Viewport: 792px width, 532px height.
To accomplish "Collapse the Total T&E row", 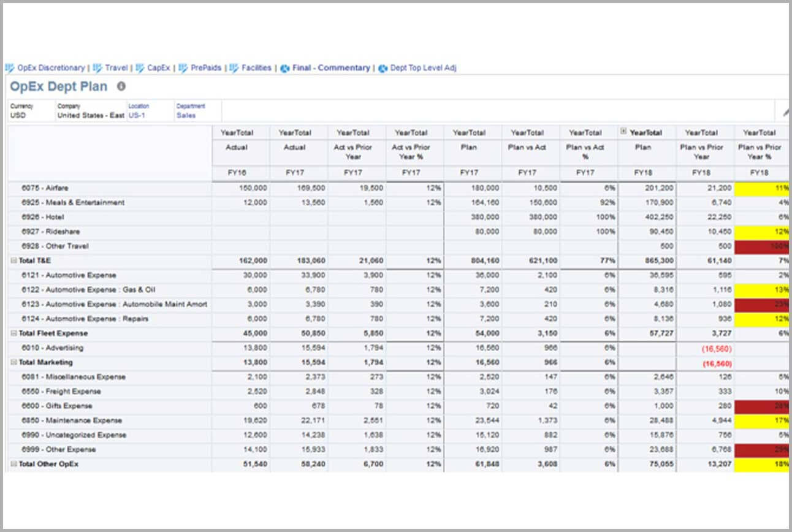I will click(13, 260).
